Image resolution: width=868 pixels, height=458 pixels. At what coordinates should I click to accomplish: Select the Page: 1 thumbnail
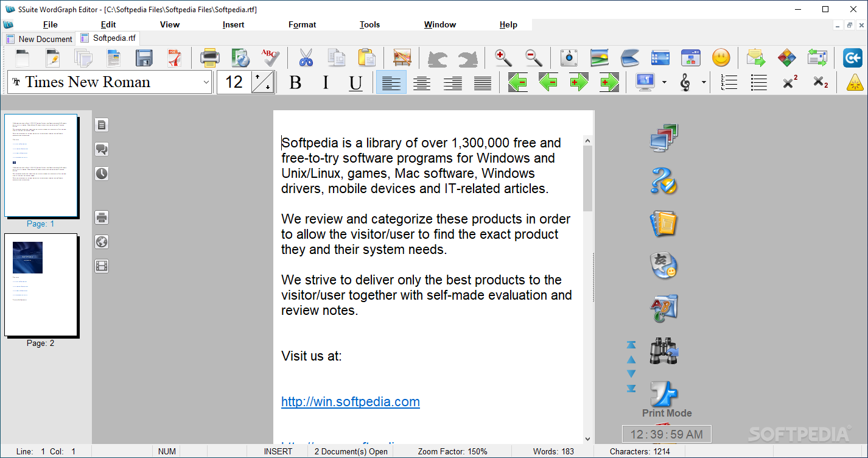point(41,166)
